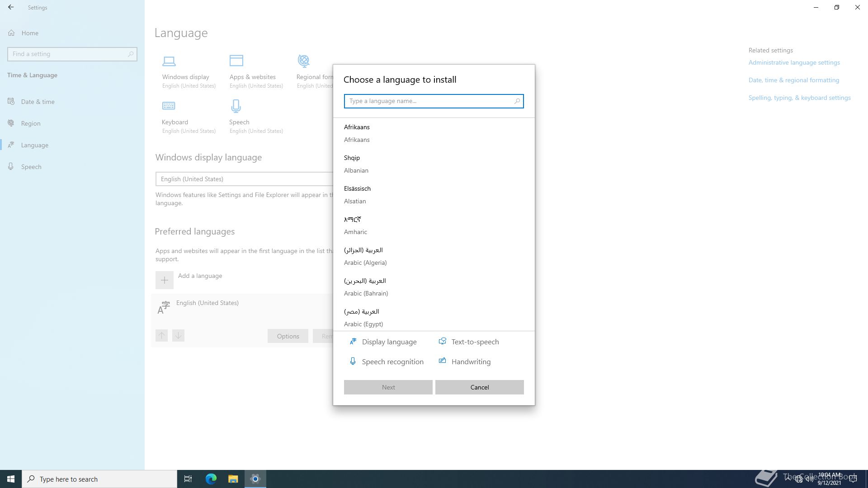The height and width of the screenshot is (488, 868).
Task: Open Speech settings in the sidebar
Action: (72, 167)
